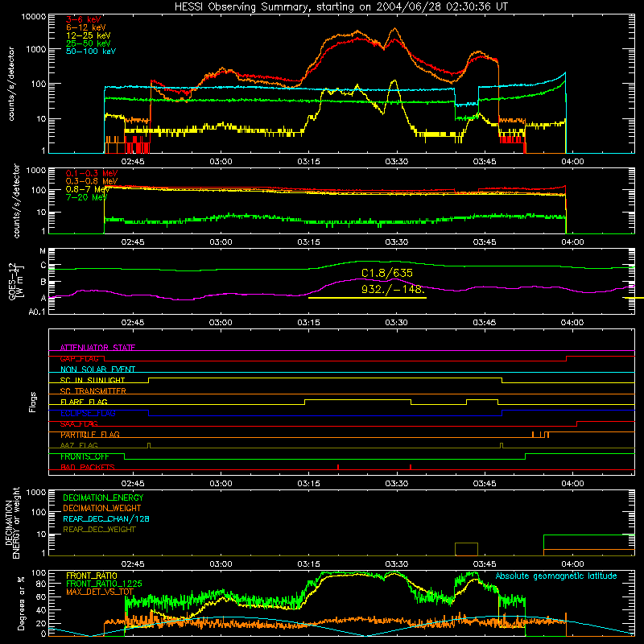Screen dimensions: 644x644
Task: Click the REAR_DEC_CHAN/128 legend label
Action: coord(106,518)
